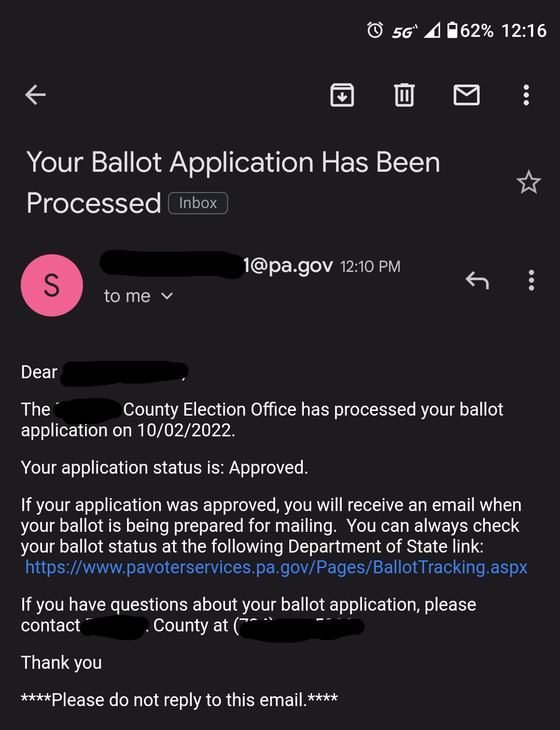This screenshot has width=560, height=730.
Task: Tap the Inbox label chip
Action: click(x=198, y=203)
